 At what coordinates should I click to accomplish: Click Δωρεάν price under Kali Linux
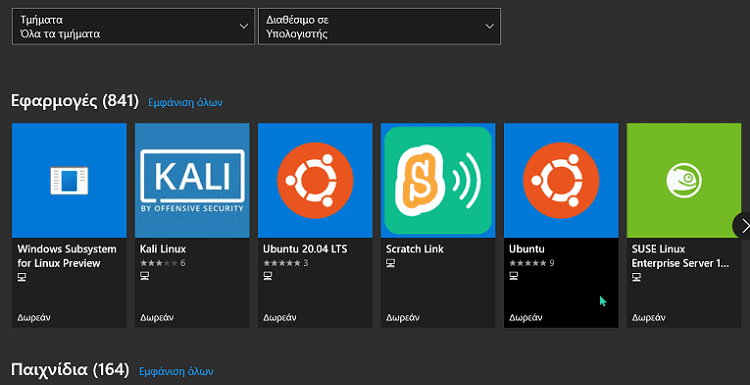(157, 318)
